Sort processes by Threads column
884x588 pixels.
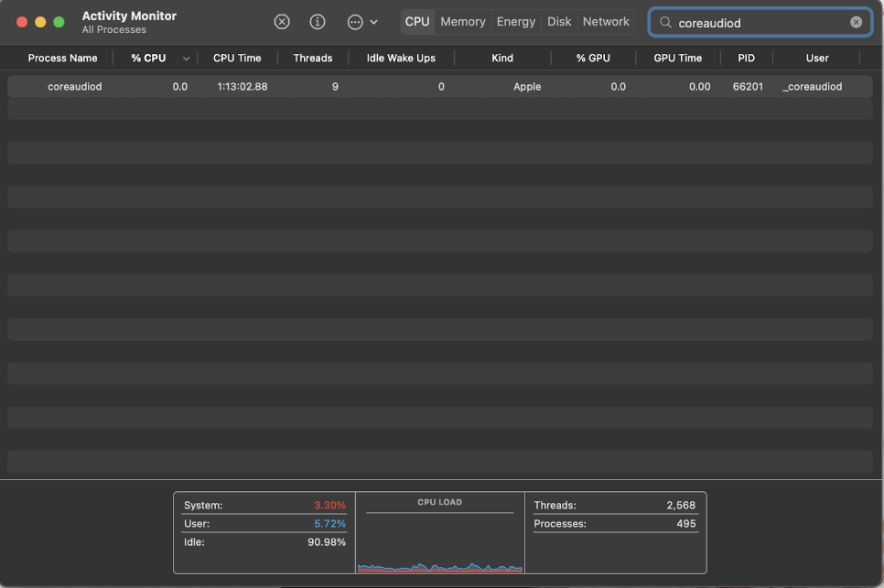pos(312,59)
